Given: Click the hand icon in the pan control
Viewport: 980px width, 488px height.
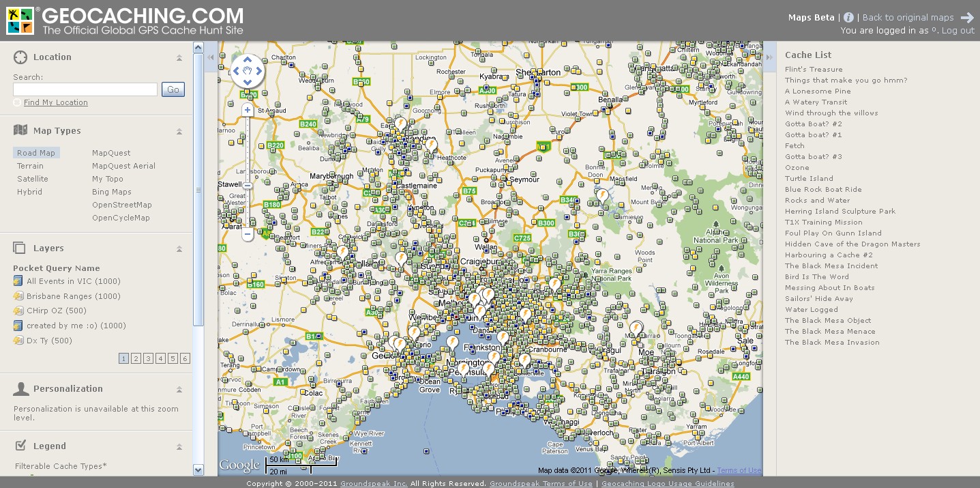Looking at the screenshot, I should click(x=248, y=70).
